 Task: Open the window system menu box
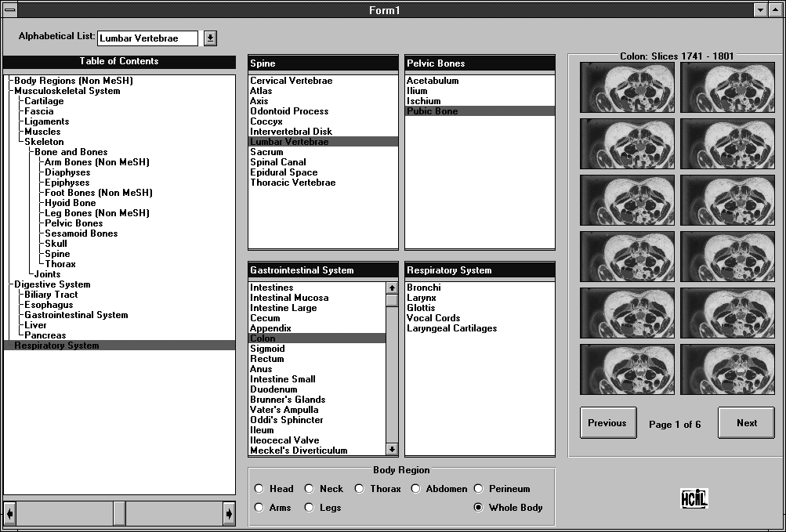coord(10,10)
